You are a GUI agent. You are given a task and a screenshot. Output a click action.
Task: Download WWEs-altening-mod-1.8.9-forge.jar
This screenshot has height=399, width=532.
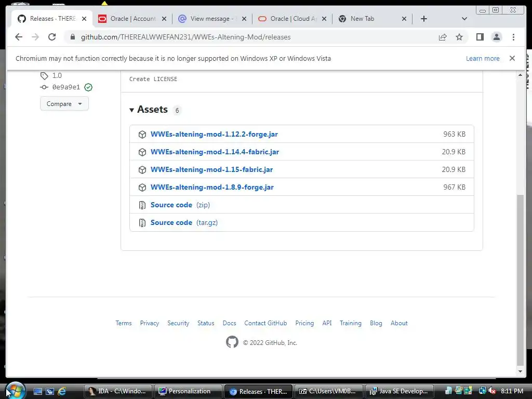click(x=212, y=187)
